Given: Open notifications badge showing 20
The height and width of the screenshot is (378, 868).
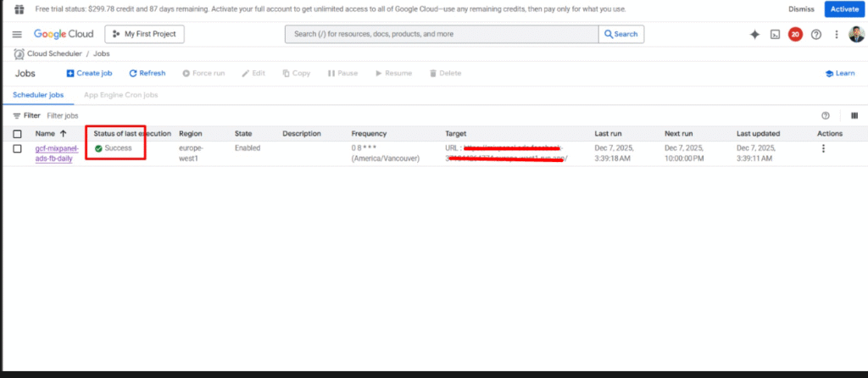Looking at the screenshot, I should coord(795,34).
